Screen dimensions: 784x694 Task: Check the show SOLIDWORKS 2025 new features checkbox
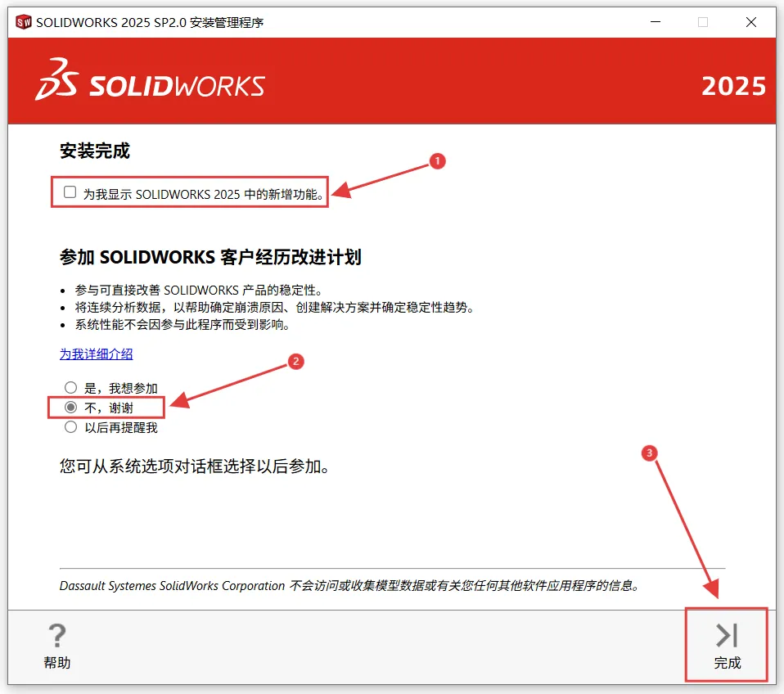70,192
